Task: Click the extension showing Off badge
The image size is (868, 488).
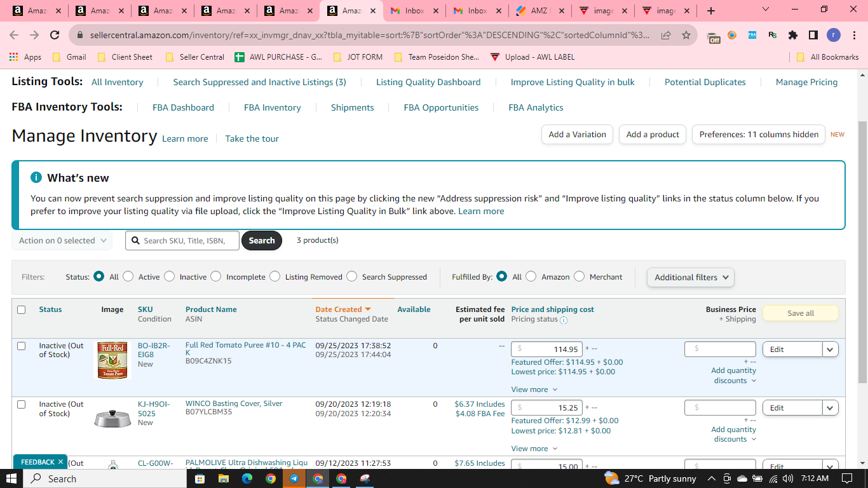Action: [x=714, y=36]
